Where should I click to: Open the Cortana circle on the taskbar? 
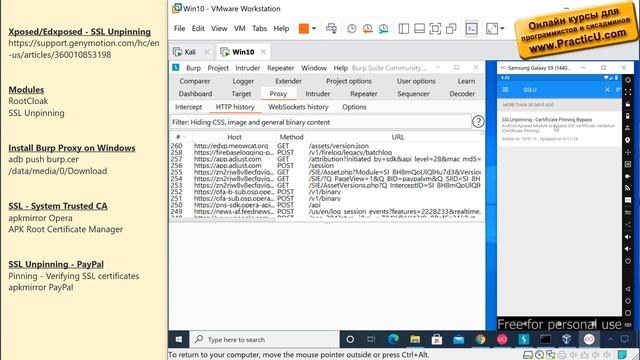pos(350,339)
